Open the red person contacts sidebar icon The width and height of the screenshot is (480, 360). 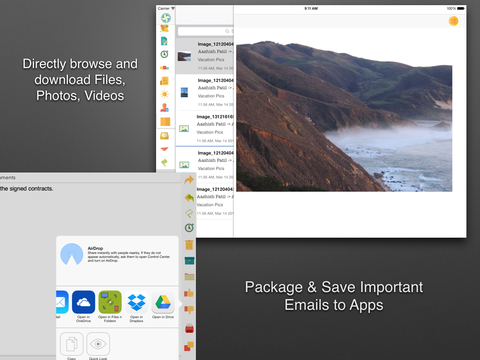pyautogui.click(x=164, y=108)
